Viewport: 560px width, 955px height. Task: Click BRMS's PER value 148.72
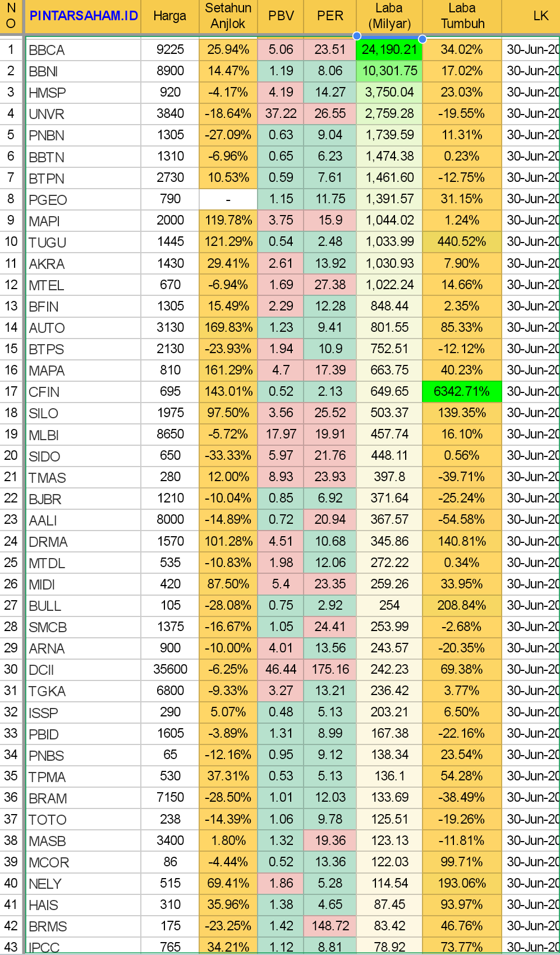pyautogui.click(x=330, y=926)
